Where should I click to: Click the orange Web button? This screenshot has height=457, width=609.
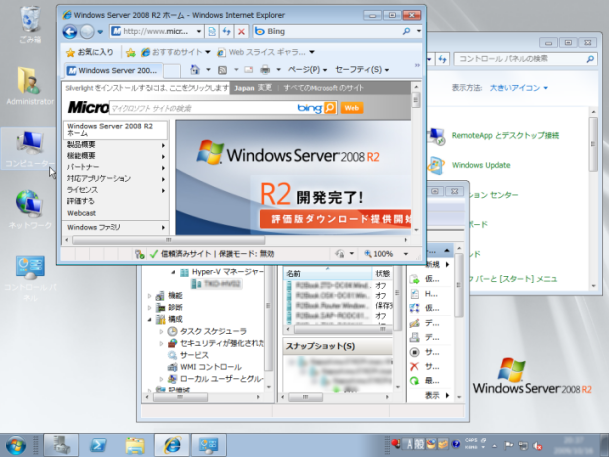pyautogui.click(x=351, y=108)
